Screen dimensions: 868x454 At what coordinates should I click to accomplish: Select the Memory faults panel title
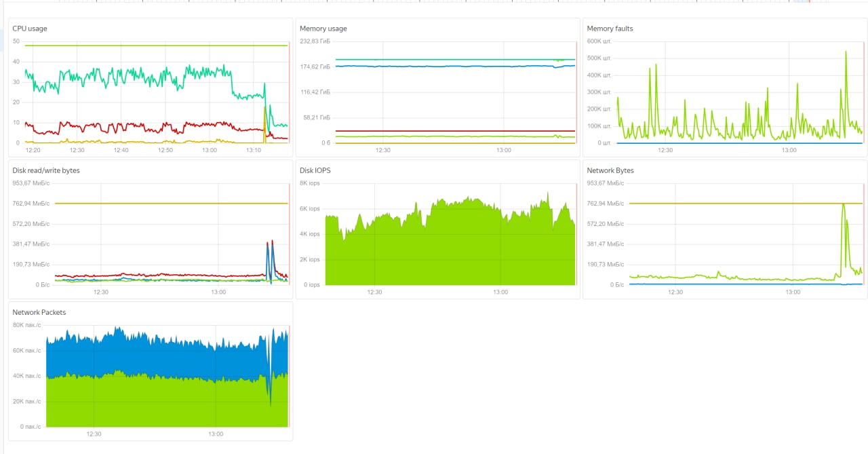(x=610, y=29)
